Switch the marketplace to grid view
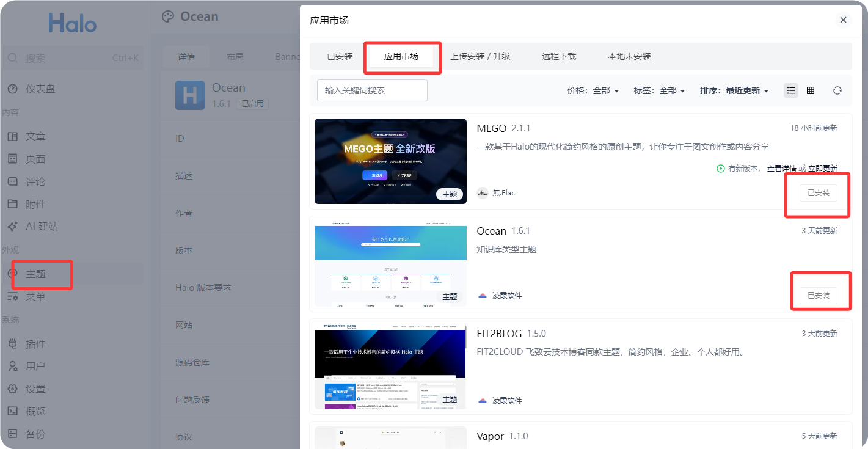 [x=811, y=89]
